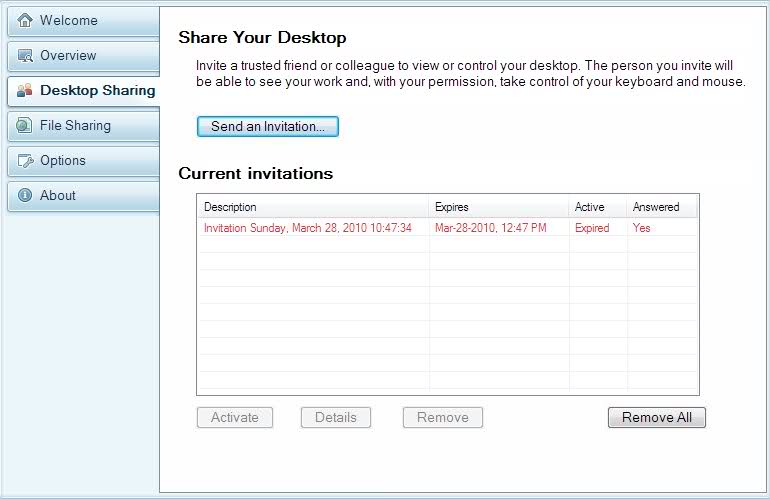Click the people icon beside Desktop Sharing

[25, 90]
